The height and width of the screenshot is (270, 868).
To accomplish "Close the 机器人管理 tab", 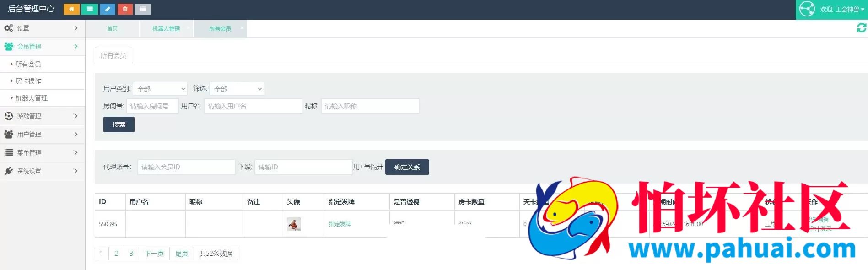I will (188, 27).
